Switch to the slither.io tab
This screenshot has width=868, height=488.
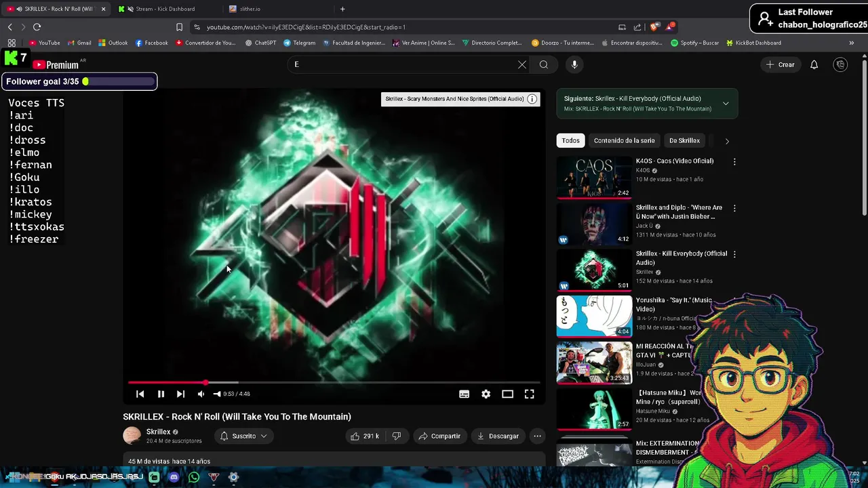[x=250, y=9]
